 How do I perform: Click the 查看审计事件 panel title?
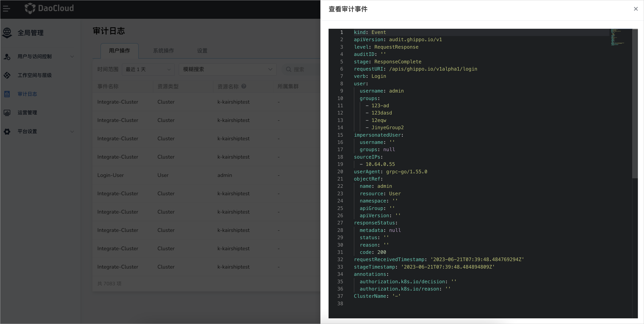pyautogui.click(x=348, y=9)
